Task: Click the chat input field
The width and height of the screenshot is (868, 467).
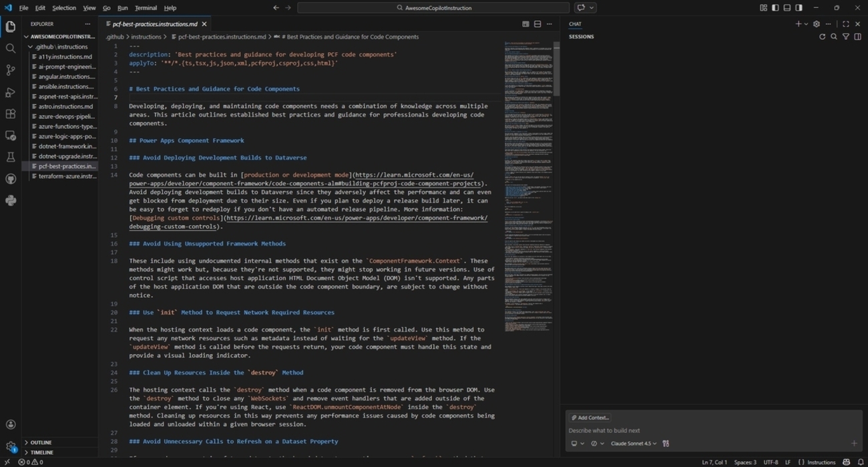Action: [713, 430]
